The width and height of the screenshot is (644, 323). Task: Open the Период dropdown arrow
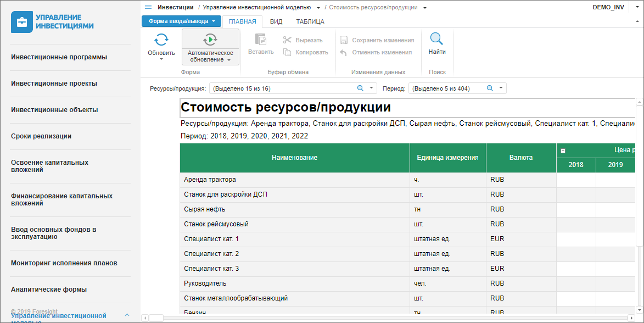pyautogui.click(x=501, y=88)
